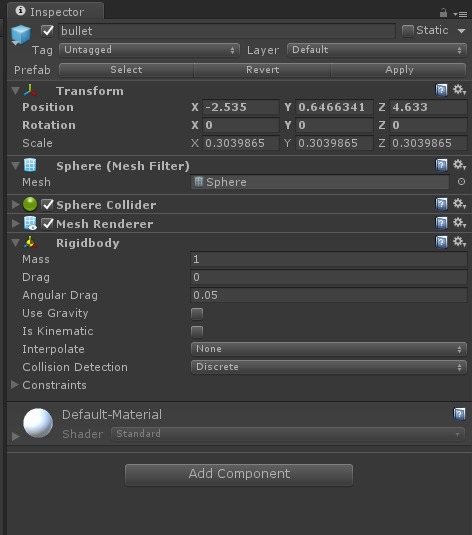Open the Interpolate dropdown
The image size is (472, 535).
pyautogui.click(x=329, y=349)
